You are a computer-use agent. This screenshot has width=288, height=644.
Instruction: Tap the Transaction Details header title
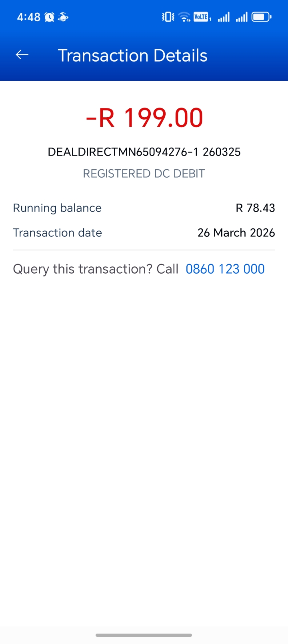tap(133, 56)
